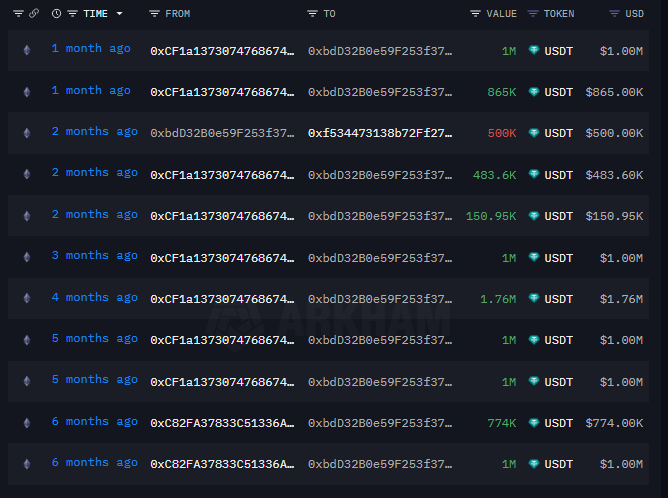The width and height of the screenshot is (668, 498).
Task: Click the Ethereum icon on the 150.95K row
Action: click(x=27, y=216)
